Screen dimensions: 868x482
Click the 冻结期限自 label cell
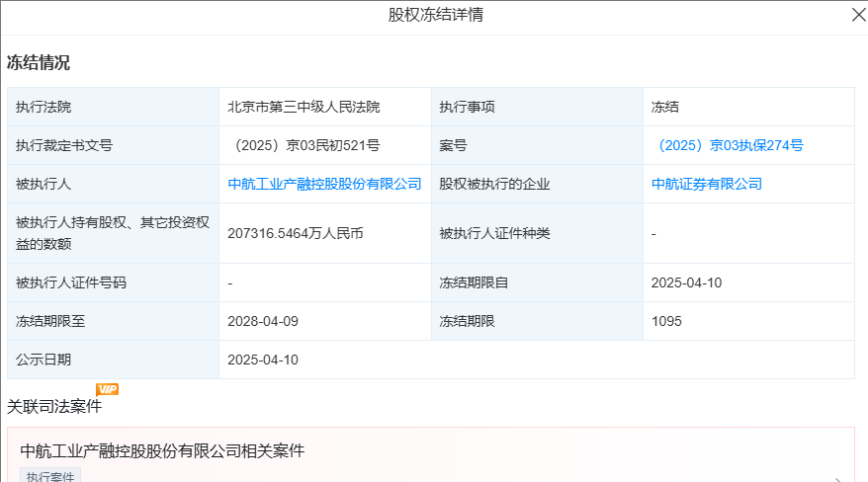537,283
